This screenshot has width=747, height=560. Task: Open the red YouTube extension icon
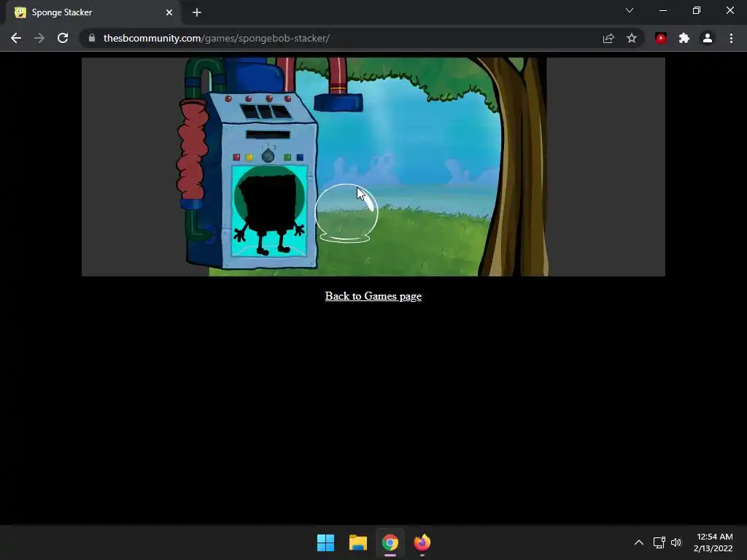(661, 38)
